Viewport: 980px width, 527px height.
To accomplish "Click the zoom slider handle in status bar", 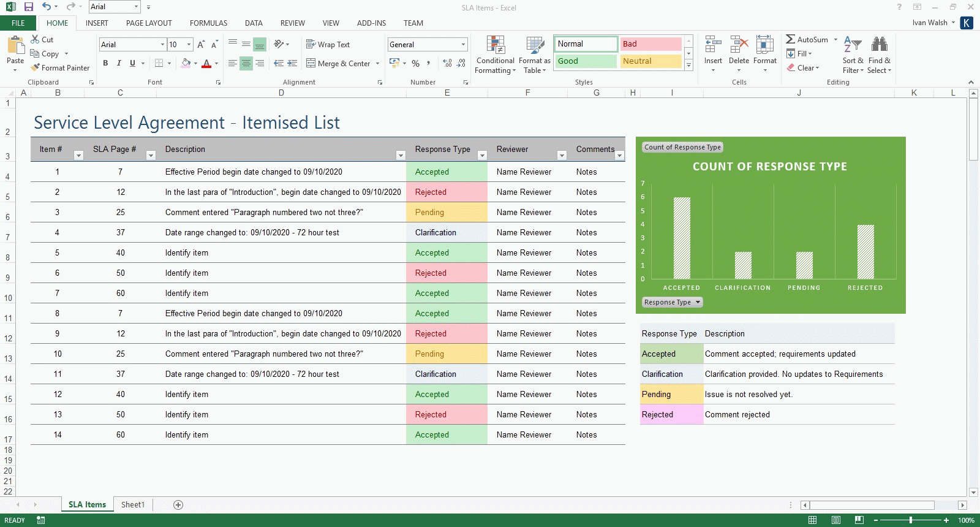I will (x=911, y=520).
